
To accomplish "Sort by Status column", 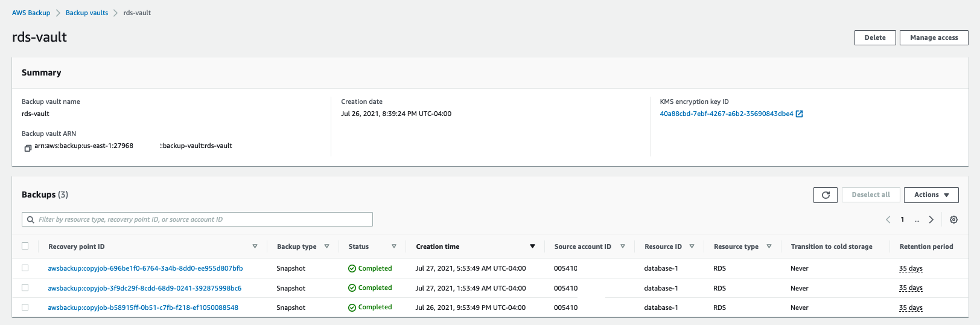I will (x=394, y=246).
